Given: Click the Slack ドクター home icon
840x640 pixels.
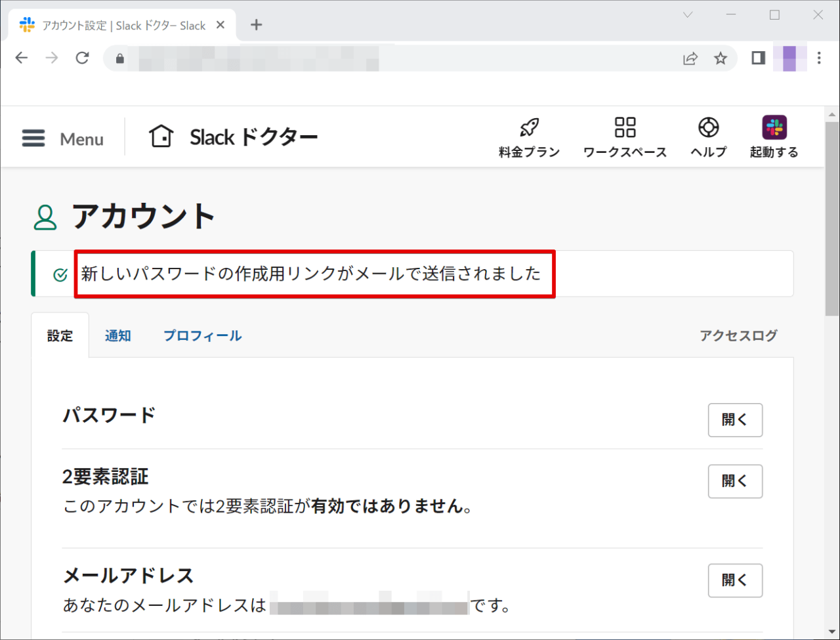Looking at the screenshot, I should coord(161,137).
